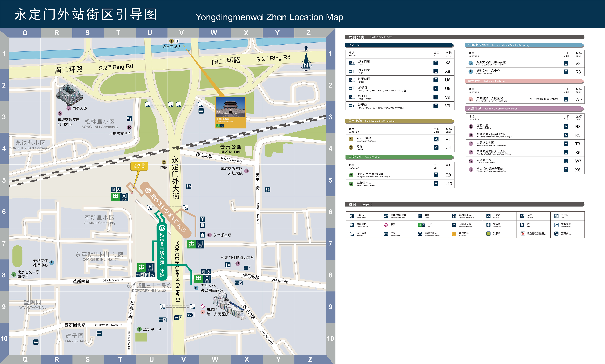This screenshot has width=605, height=364.
Task: Click the Tickets/Automatic Ticket legend icon
Action: (x=386, y=216)
